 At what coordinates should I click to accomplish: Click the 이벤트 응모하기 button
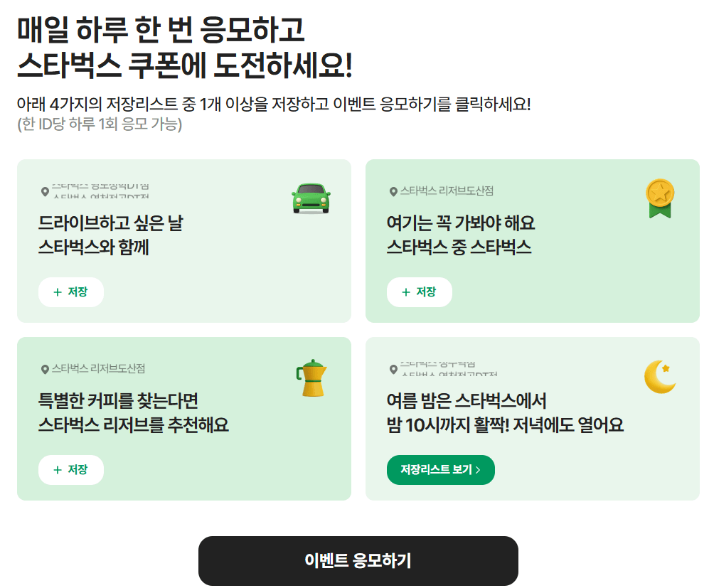coord(358,560)
